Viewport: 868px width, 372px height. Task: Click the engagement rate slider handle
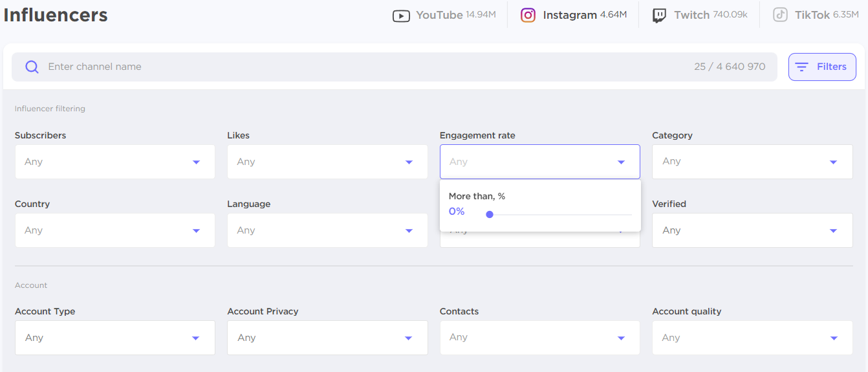pos(490,214)
